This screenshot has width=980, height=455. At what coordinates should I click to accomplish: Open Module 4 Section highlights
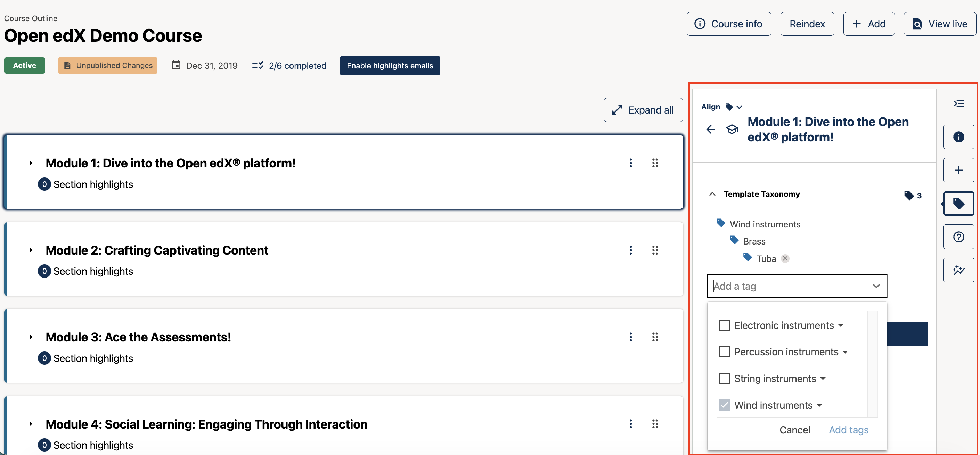[85, 445]
